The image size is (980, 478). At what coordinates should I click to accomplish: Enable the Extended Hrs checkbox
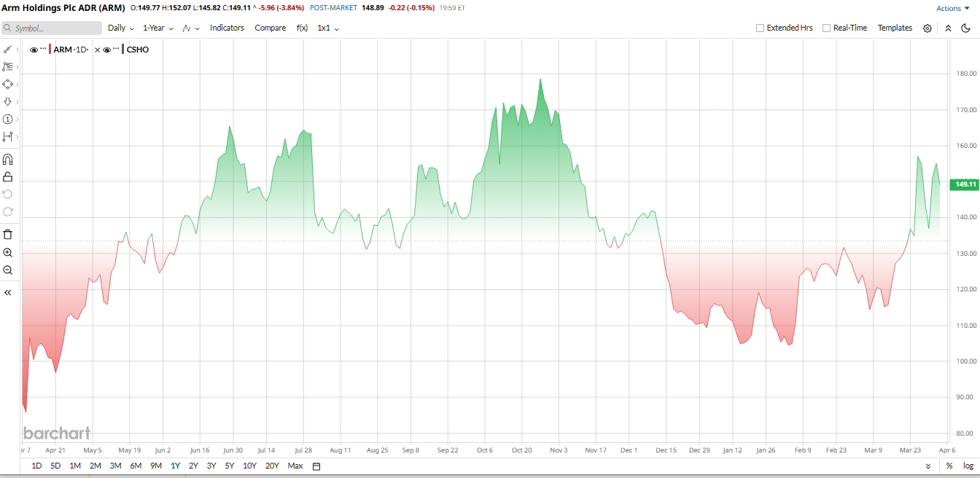pos(760,28)
